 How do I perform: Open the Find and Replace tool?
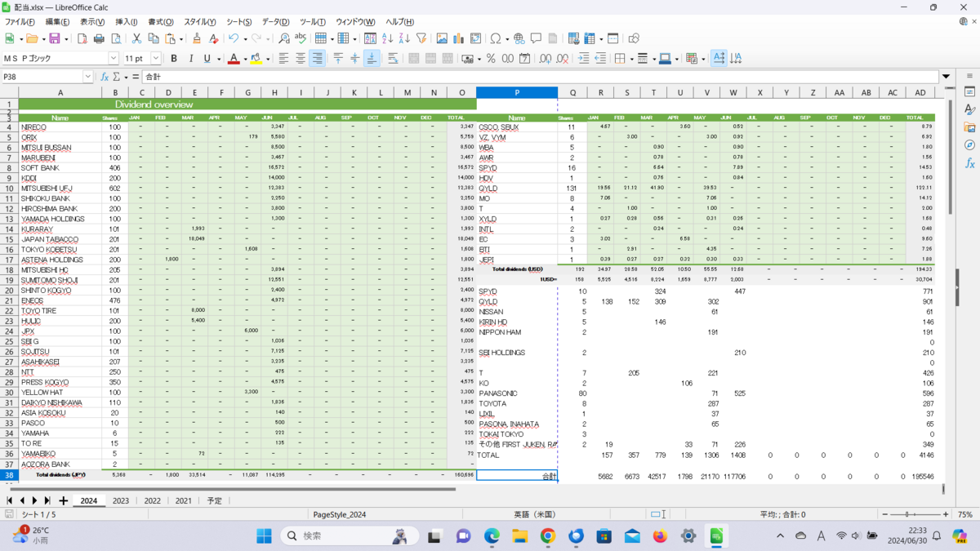point(283,38)
